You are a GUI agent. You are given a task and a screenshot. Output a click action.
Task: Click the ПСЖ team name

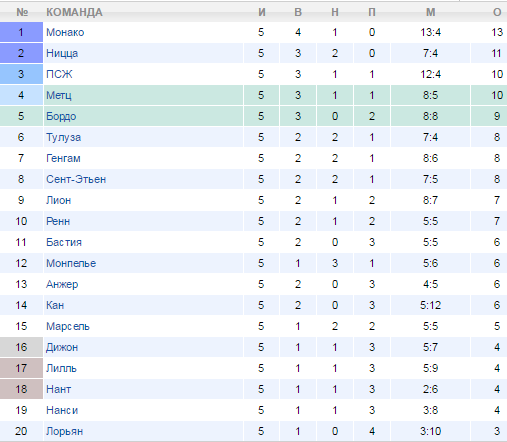point(59,74)
